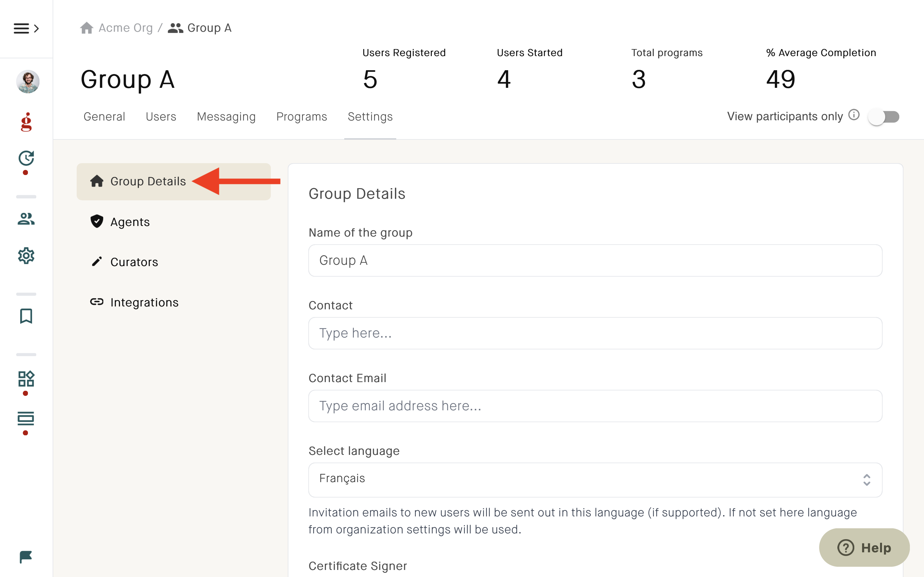Open the Help button

(x=864, y=547)
